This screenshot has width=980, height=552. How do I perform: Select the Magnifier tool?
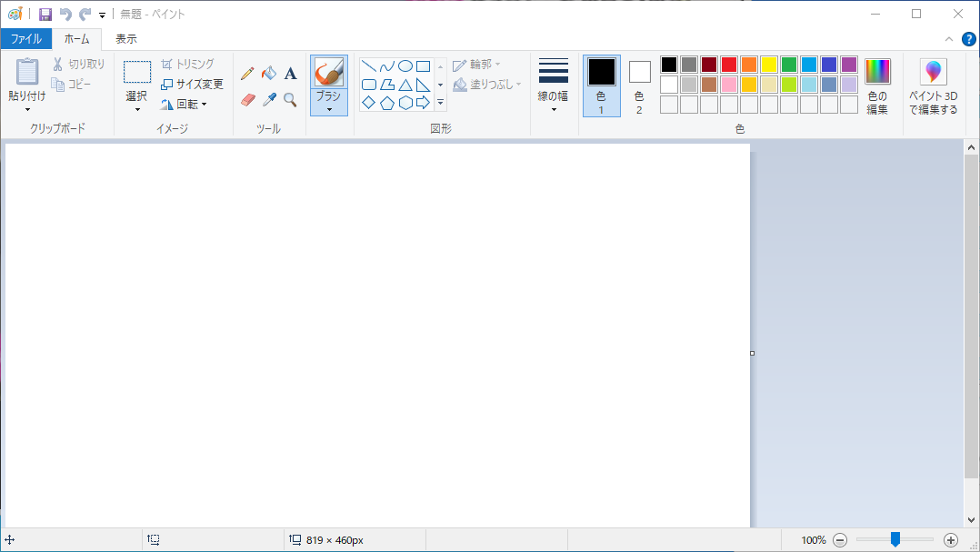(290, 98)
